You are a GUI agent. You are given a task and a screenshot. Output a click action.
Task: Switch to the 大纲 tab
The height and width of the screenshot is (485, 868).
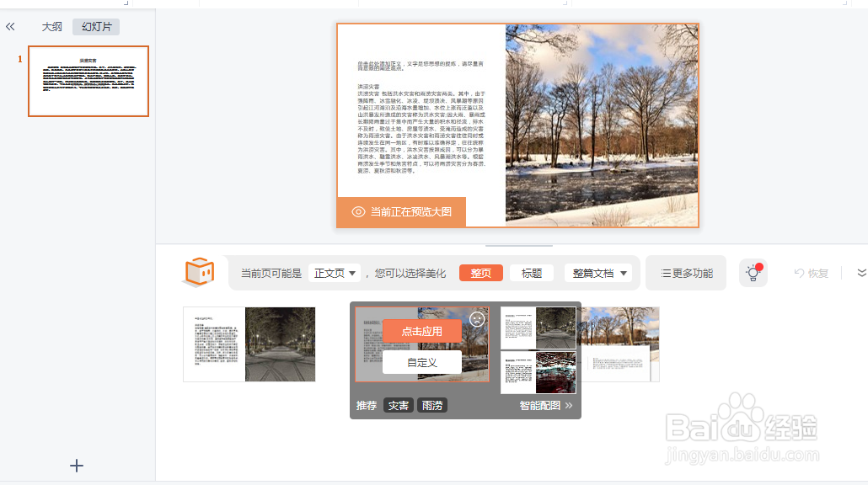51,26
